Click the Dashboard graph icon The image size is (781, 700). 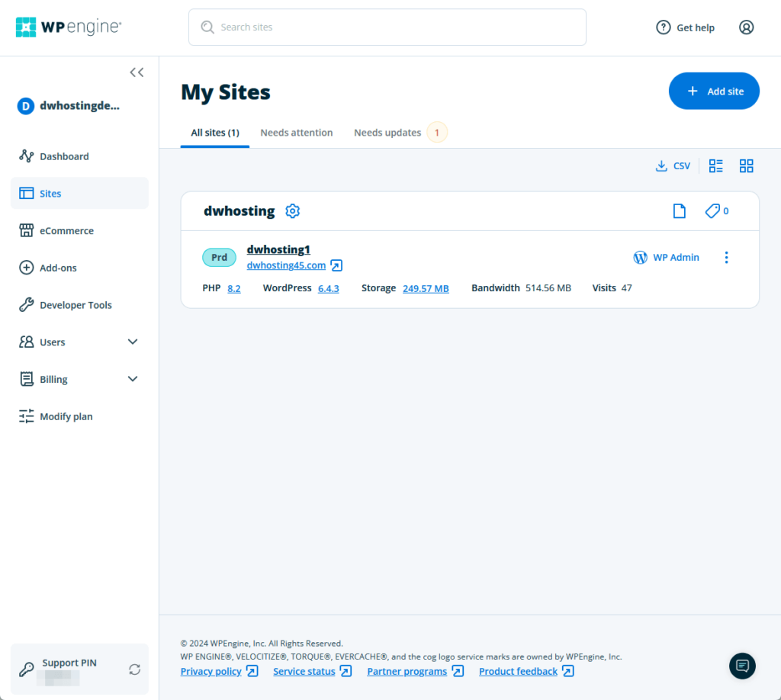(27, 156)
